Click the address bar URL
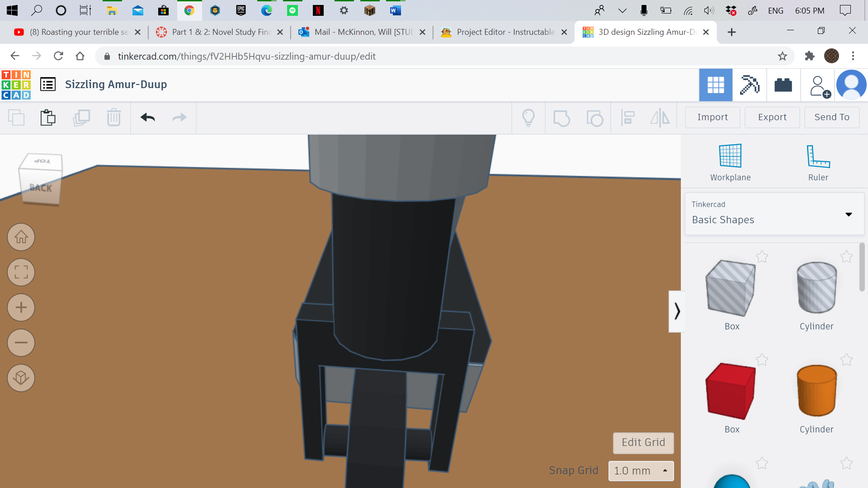The width and height of the screenshot is (868, 488). (246, 56)
